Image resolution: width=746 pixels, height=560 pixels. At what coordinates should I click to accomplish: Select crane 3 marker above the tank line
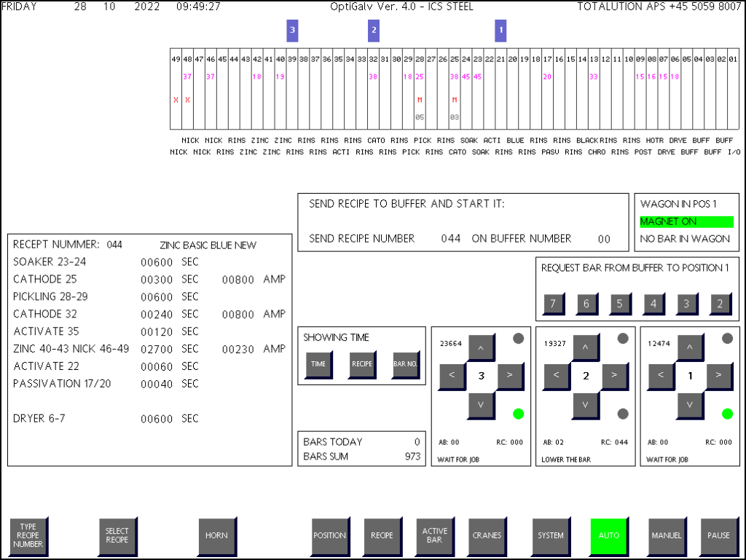[292, 31]
